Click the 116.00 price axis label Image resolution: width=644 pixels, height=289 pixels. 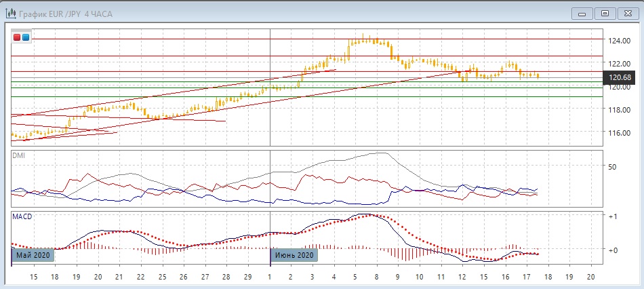tap(620, 133)
